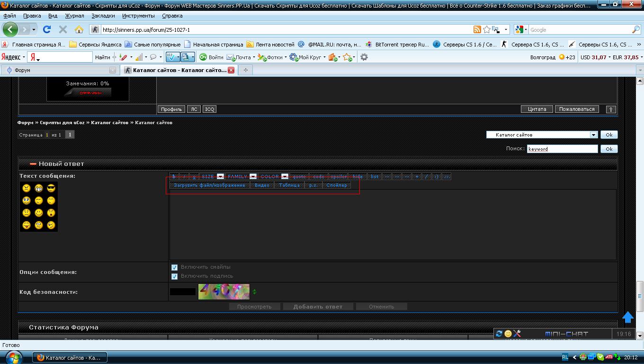
Task: Toggle the Включить смайлы checkbox
Action: [174, 267]
